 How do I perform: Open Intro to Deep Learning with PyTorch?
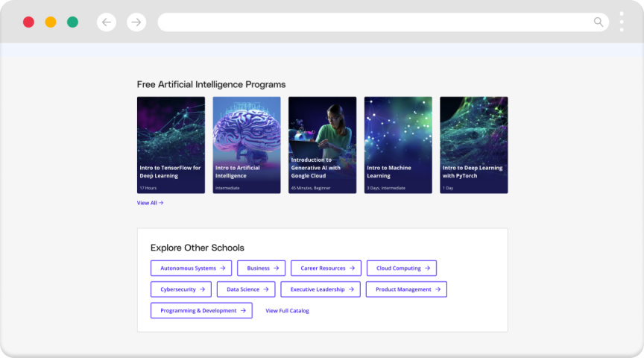coord(473,145)
